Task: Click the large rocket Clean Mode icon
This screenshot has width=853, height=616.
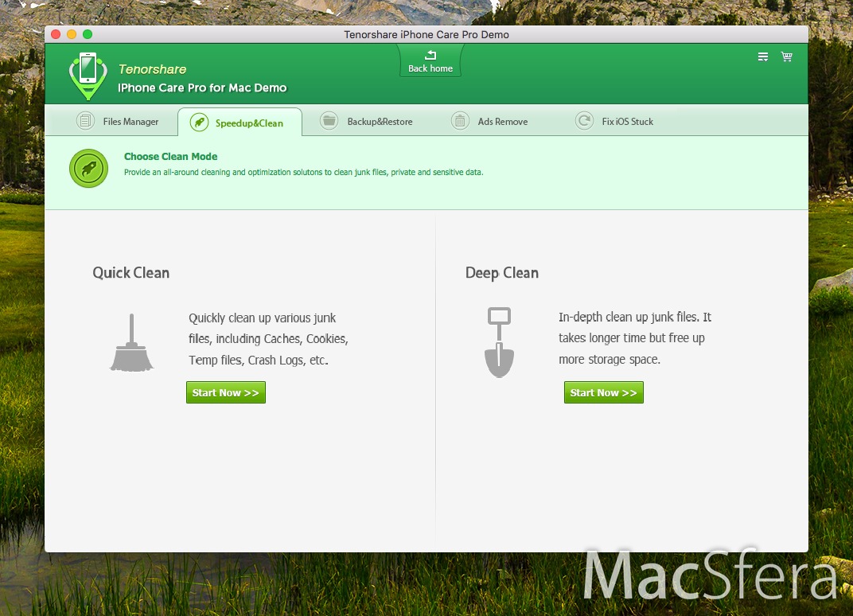Action: (x=88, y=168)
